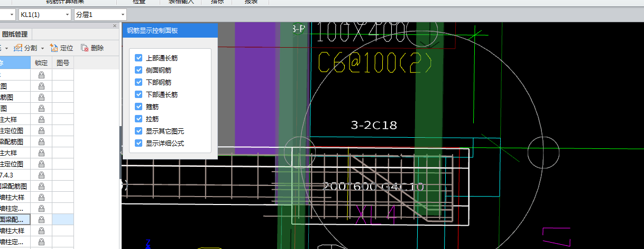Screen dimensions: 644x249
Task: Disable the 箍筋 checkbox
Action: [x=139, y=106]
